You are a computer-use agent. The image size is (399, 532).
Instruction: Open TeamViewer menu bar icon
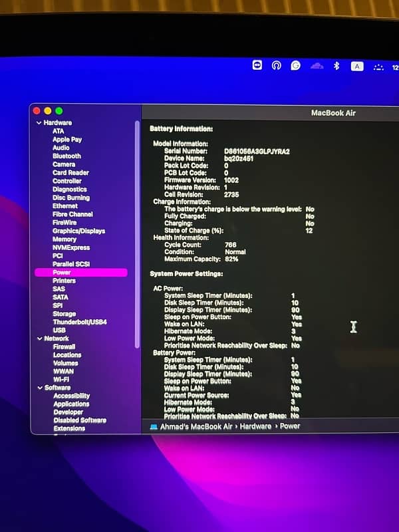(257, 65)
